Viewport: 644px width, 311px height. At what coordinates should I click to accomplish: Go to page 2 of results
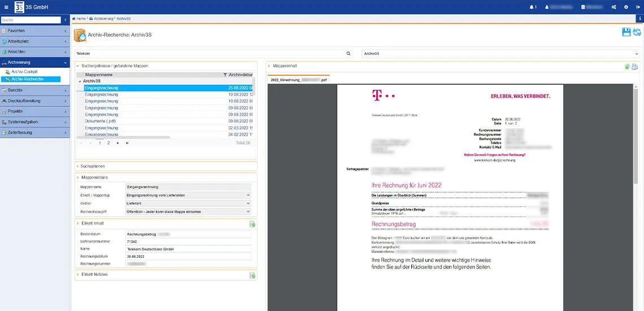pyautogui.click(x=108, y=143)
